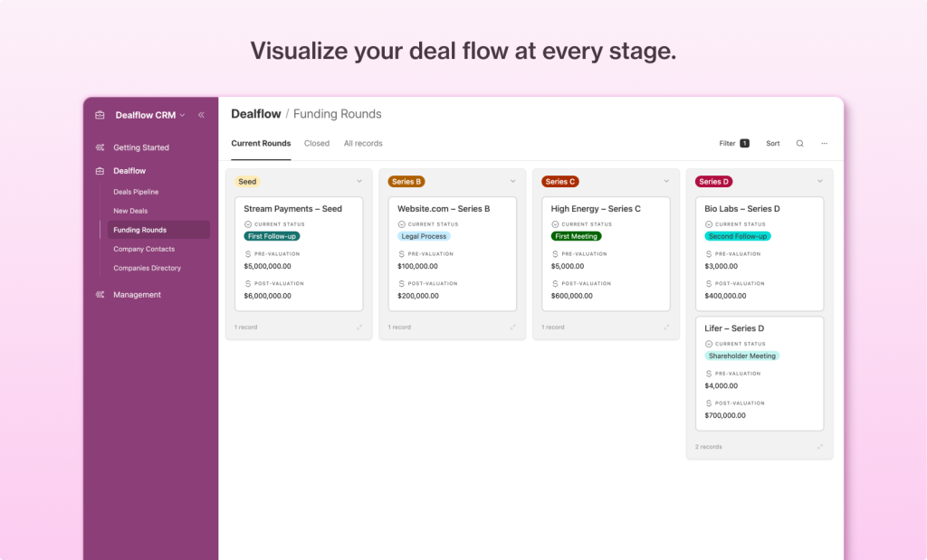Viewport: 927px width, 560px height.
Task: Click the First Follow-up status tag
Action: coord(272,236)
